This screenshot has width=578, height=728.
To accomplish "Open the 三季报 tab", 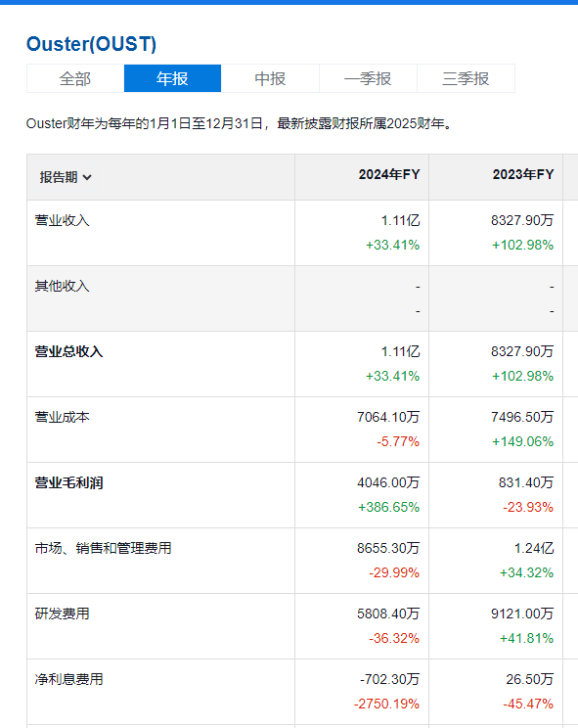I will point(466,78).
